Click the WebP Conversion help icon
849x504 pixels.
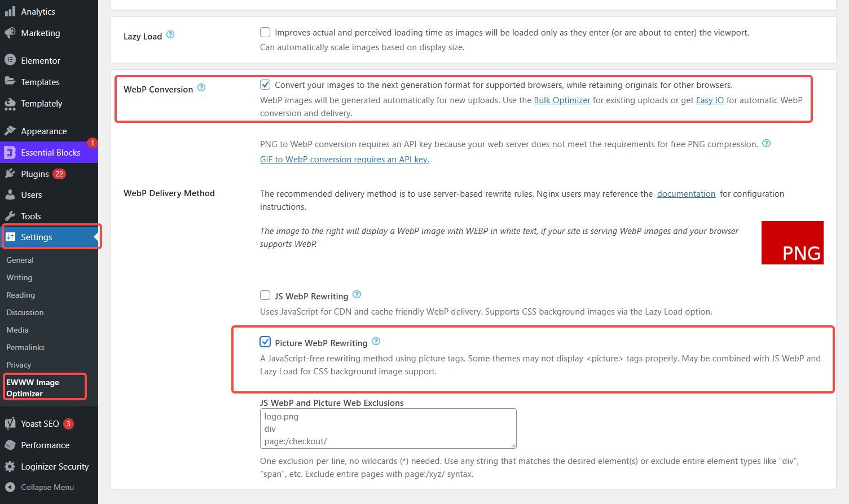point(201,88)
